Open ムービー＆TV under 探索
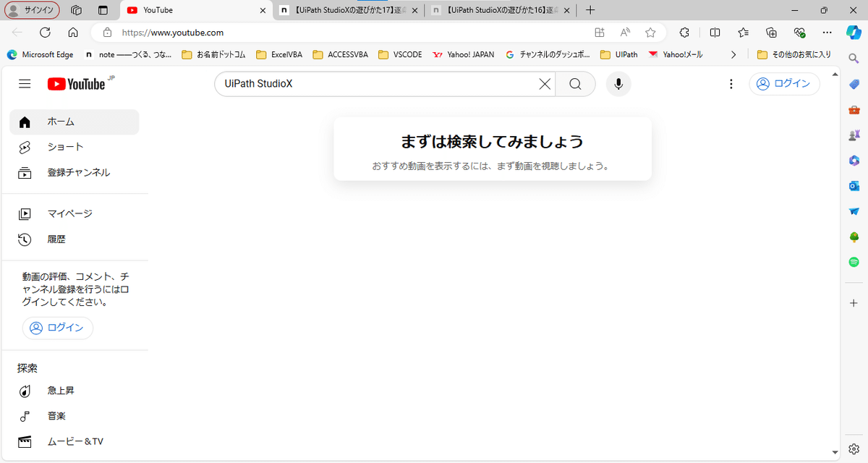Viewport: 868px width, 463px height. [74, 441]
